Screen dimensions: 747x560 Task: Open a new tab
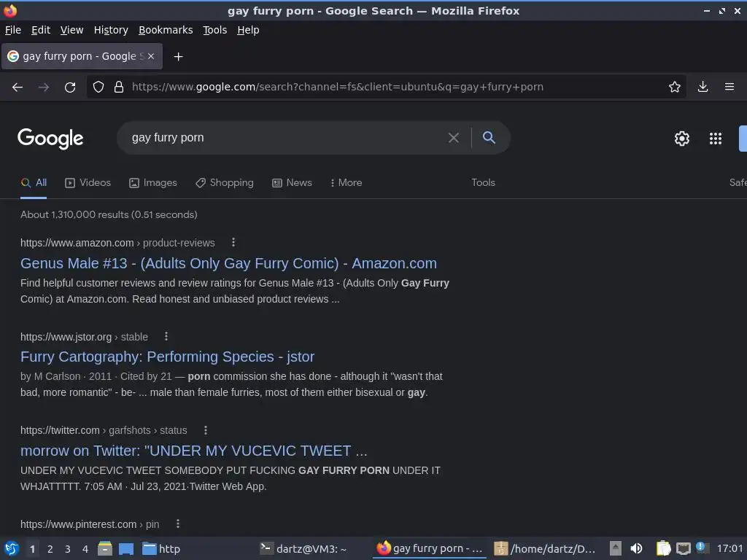click(178, 57)
